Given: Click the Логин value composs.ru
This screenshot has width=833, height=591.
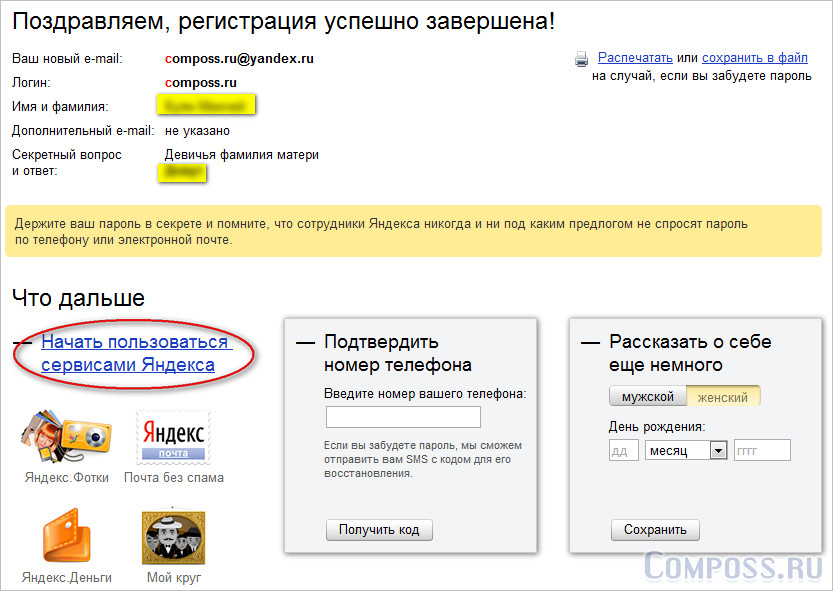Looking at the screenshot, I should coord(201,83).
